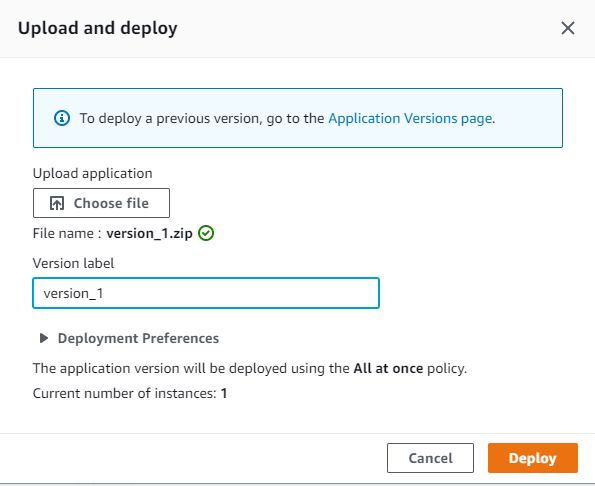The width and height of the screenshot is (595, 486).
Task: Focus the Version label input field
Action: tap(206, 293)
